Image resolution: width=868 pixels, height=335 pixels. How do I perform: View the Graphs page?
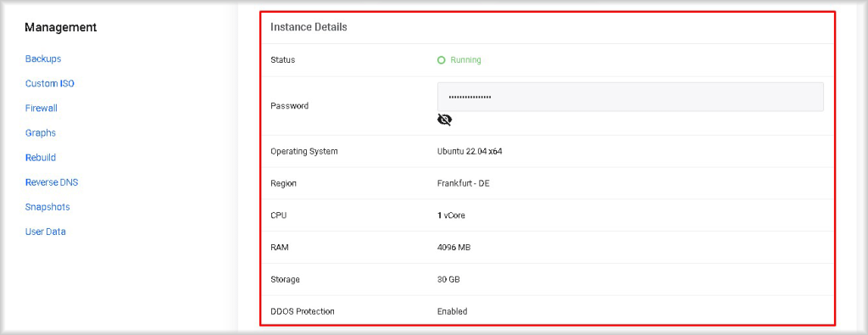click(x=41, y=133)
